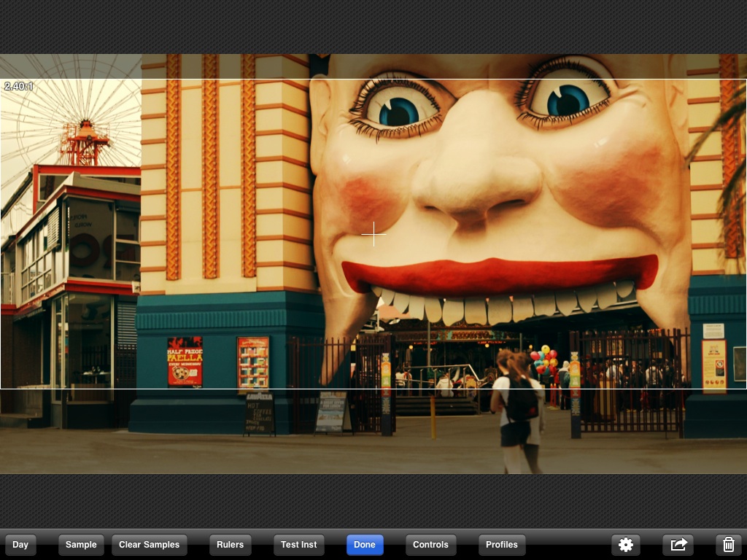This screenshot has width=747, height=560.
Task: Click the trash delete icon
Action: pyautogui.click(x=728, y=544)
